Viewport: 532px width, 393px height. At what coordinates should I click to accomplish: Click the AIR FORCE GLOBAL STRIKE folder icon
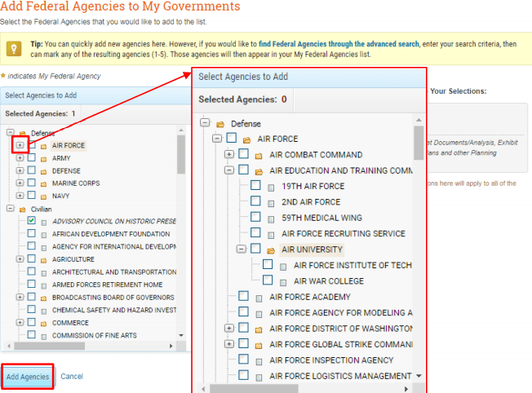pyautogui.click(x=259, y=344)
